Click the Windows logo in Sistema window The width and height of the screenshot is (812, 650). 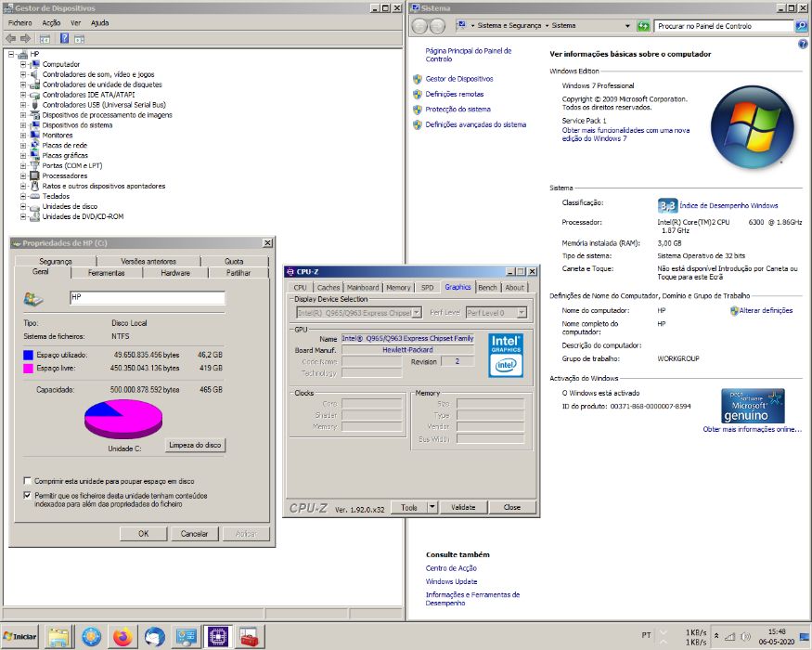click(x=752, y=127)
